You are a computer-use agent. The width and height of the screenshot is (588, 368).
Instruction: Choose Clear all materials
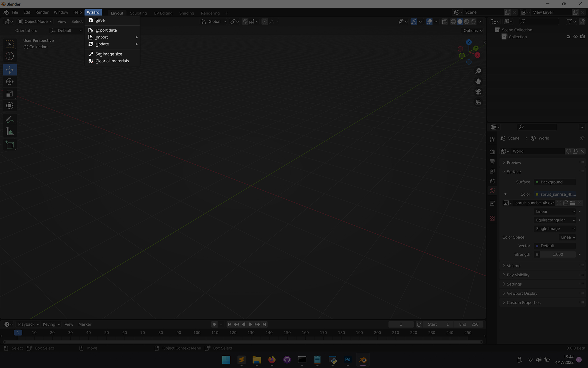[x=113, y=61]
